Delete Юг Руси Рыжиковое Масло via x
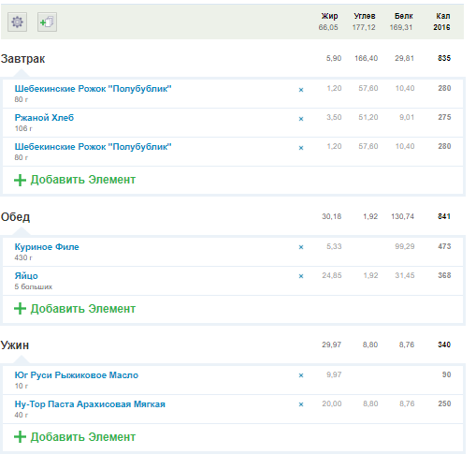The width and height of the screenshot is (476, 469). [301, 375]
